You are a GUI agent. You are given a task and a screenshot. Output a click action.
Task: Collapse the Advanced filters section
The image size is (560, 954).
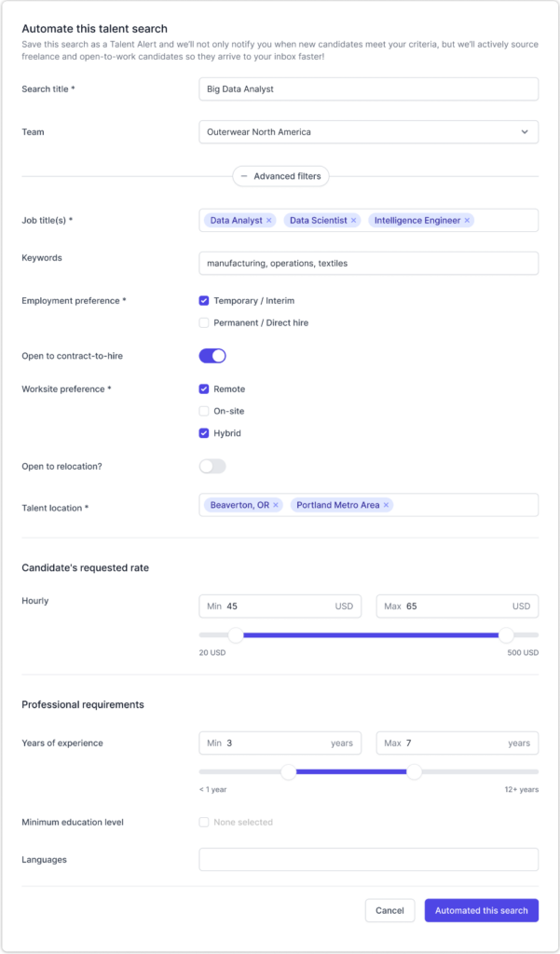pos(280,176)
